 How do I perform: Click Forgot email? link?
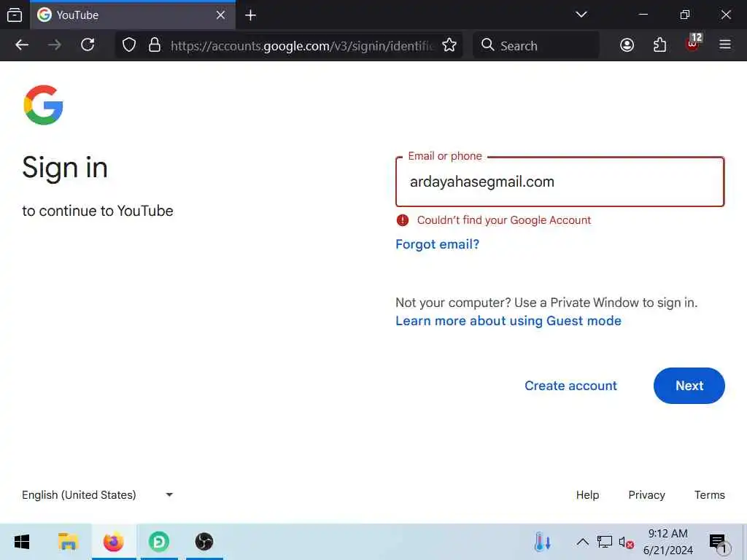[438, 244]
